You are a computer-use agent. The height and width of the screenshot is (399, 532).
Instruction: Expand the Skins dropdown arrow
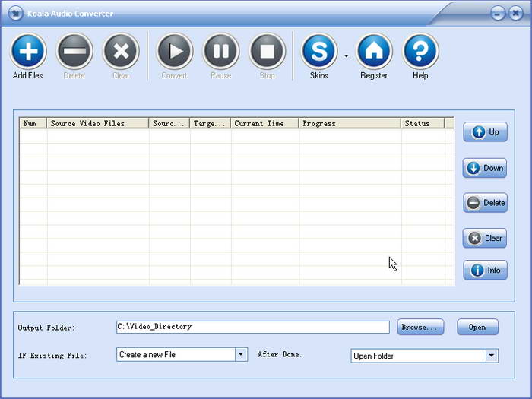[x=346, y=56]
